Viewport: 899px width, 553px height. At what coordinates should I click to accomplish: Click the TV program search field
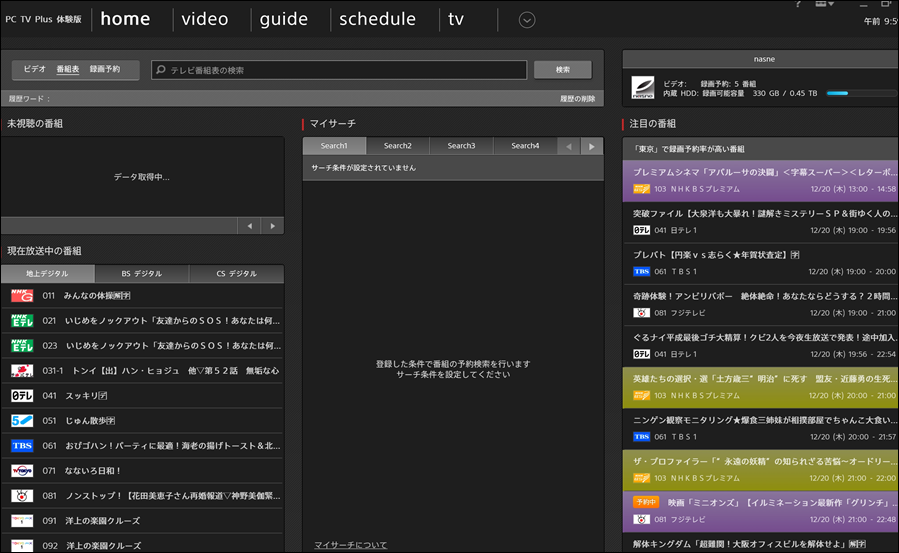[339, 70]
